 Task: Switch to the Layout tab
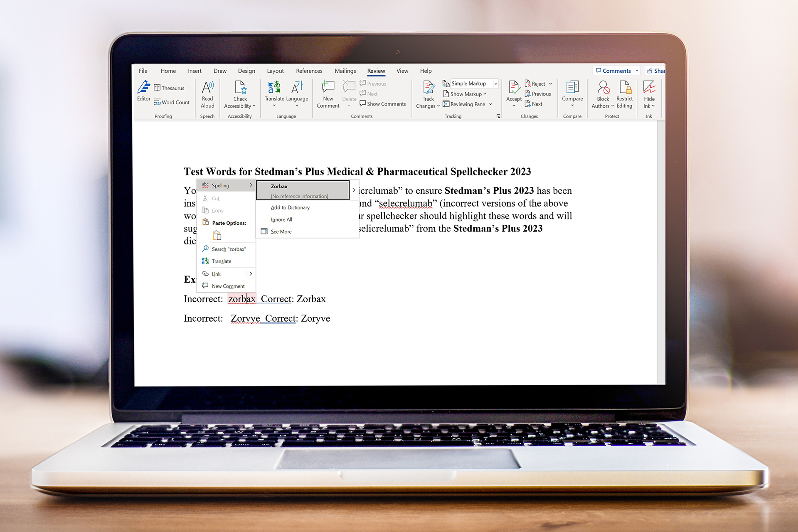pyautogui.click(x=275, y=71)
